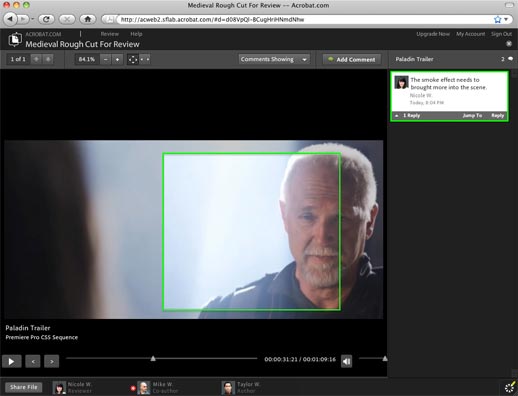
Task: Open the Comments Showing dropdown
Action: click(274, 59)
